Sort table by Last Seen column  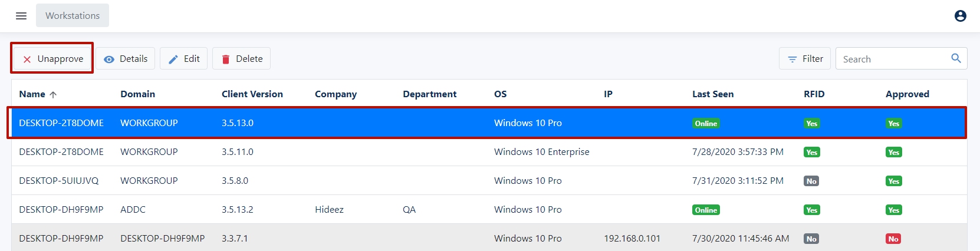click(x=712, y=94)
